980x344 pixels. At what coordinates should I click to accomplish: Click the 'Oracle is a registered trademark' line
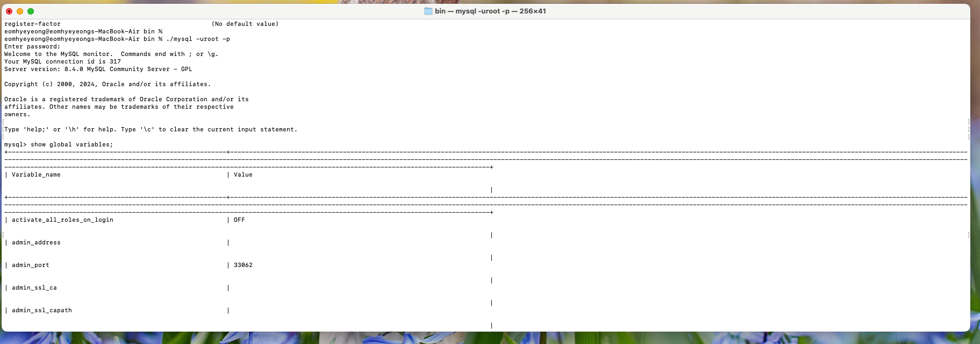[x=126, y=100]
